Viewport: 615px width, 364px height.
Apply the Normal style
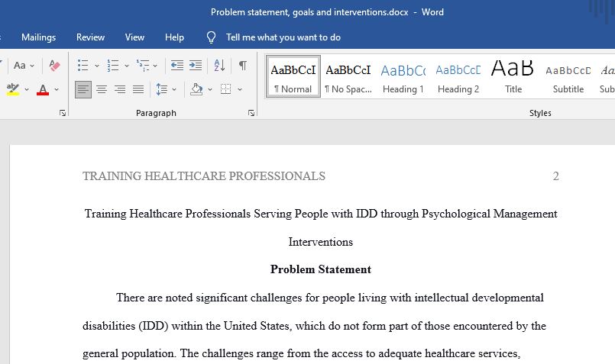click(x=293, y=76)
